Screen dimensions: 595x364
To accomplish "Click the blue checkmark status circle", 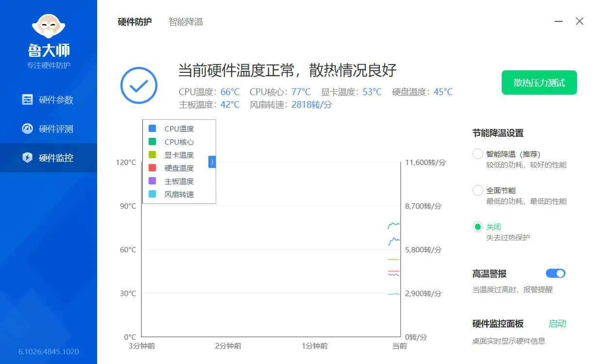I will (x=139, y=85).
